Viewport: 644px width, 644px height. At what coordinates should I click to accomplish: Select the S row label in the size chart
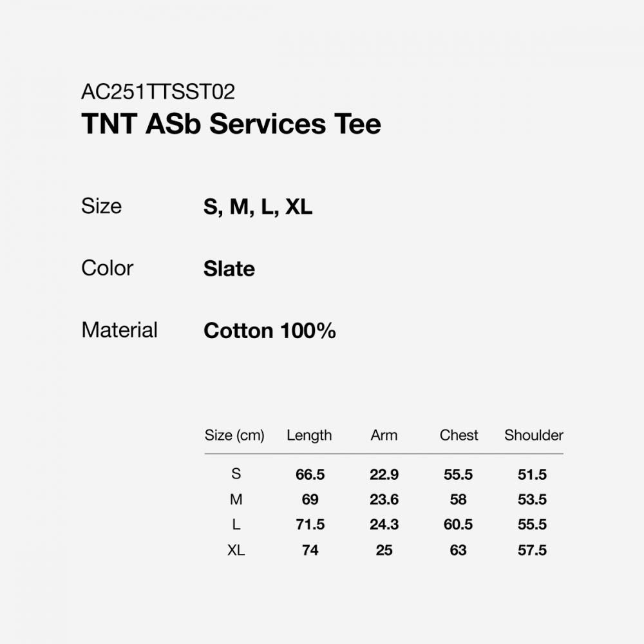tap(236, 474)
